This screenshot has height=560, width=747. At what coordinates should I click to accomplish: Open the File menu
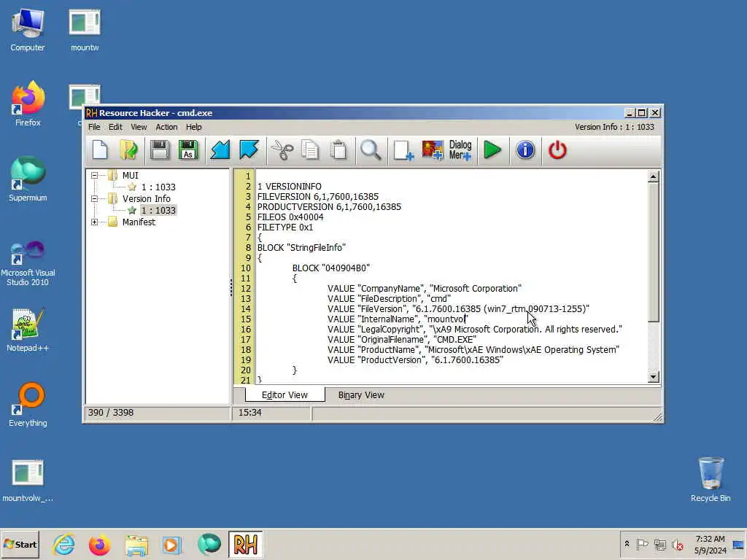pos(94,127)
